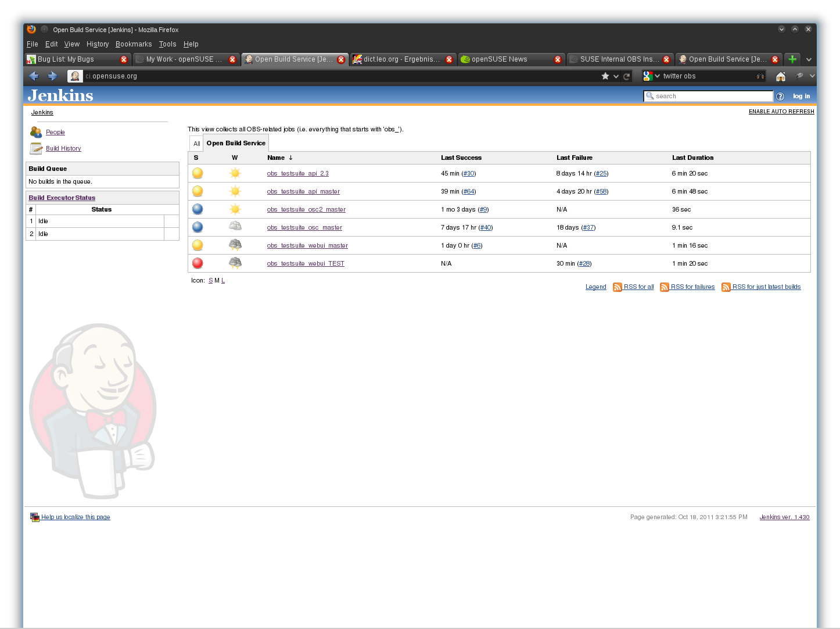Image resolution: width=840 pixels, height=629 pixels.
Task: Open the obs_testsuite_osc2_master job
Action: tap(306, 209)
